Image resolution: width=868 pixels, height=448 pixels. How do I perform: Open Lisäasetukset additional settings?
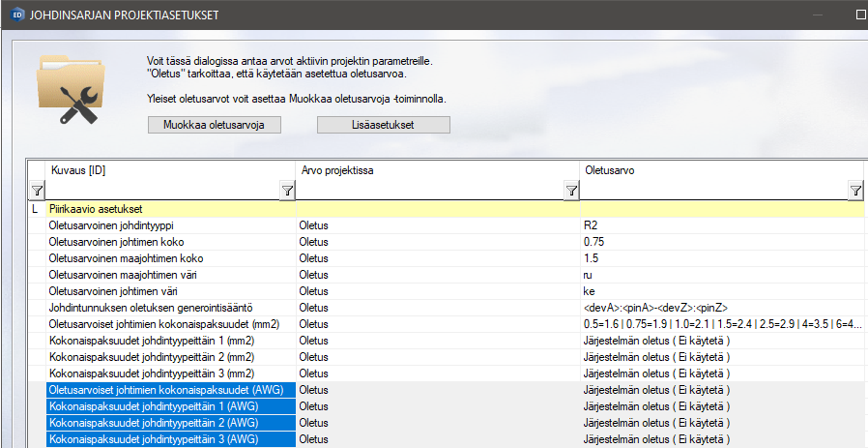pos(384,125)
